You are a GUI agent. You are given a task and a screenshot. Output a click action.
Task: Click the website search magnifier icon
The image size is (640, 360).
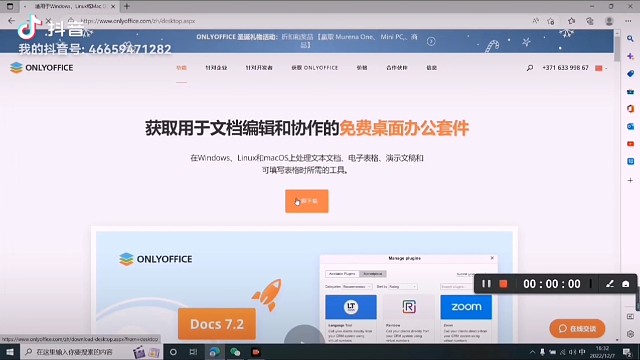pos(529,68)
